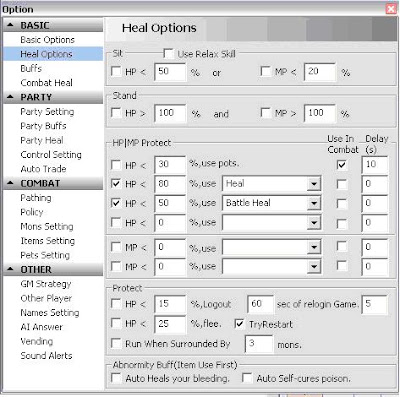Open Sound Alerts page

point(46,355)
